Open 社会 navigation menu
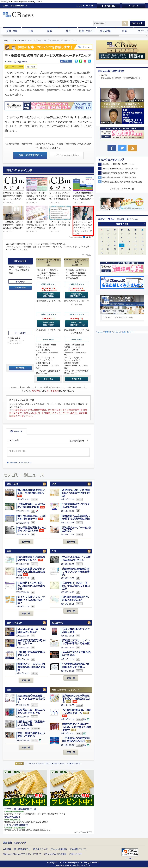The image size is (148, 868). 68,31
